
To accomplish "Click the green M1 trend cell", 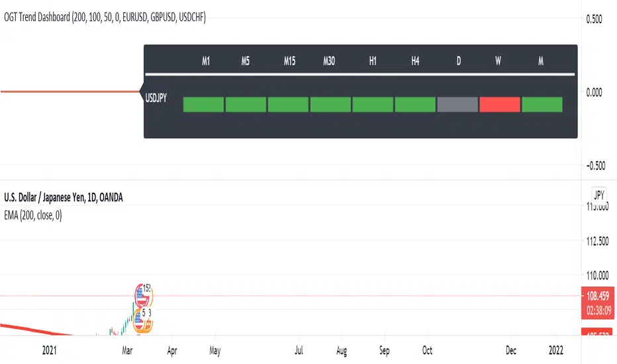I will pos(203,105).
